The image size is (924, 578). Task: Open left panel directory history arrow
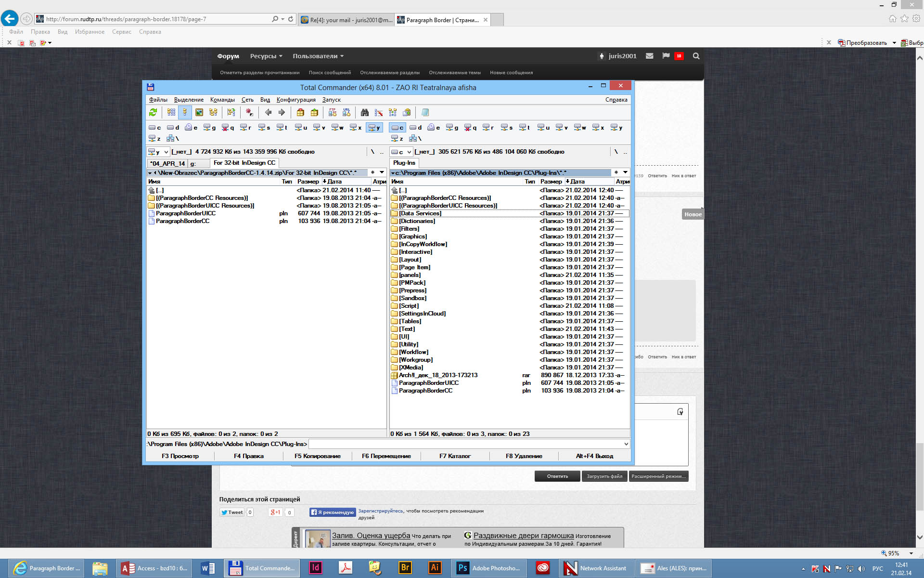point(382,172)
